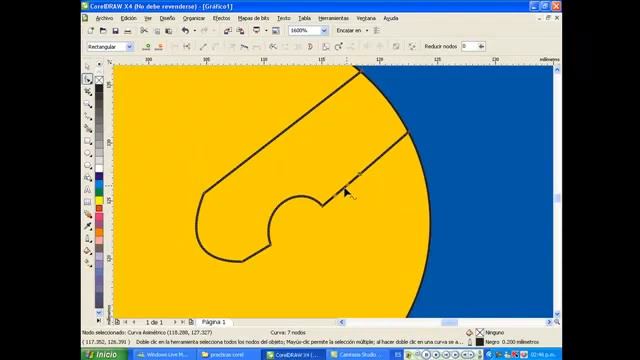Click the horizontal scrollbar thumb

coord(449,322)
